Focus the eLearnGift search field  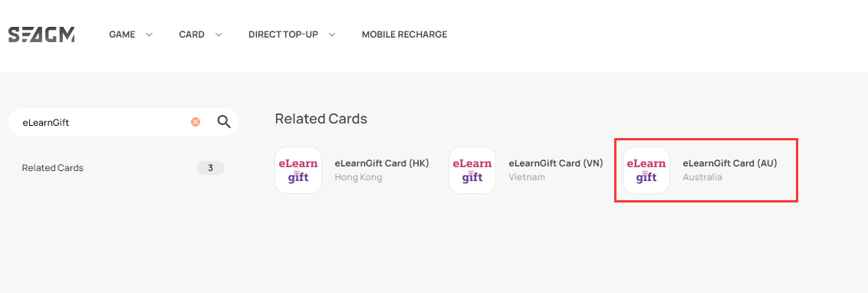(x=103, y=123)
